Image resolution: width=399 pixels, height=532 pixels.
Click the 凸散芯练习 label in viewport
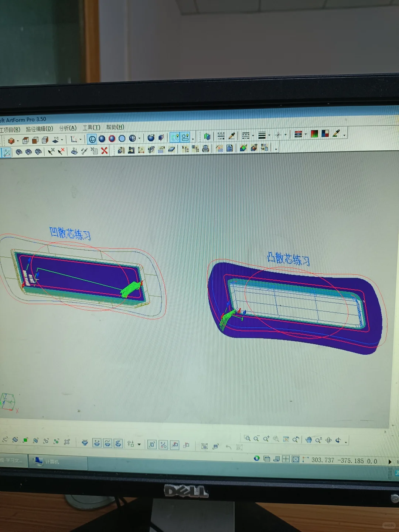click(288, 259)
